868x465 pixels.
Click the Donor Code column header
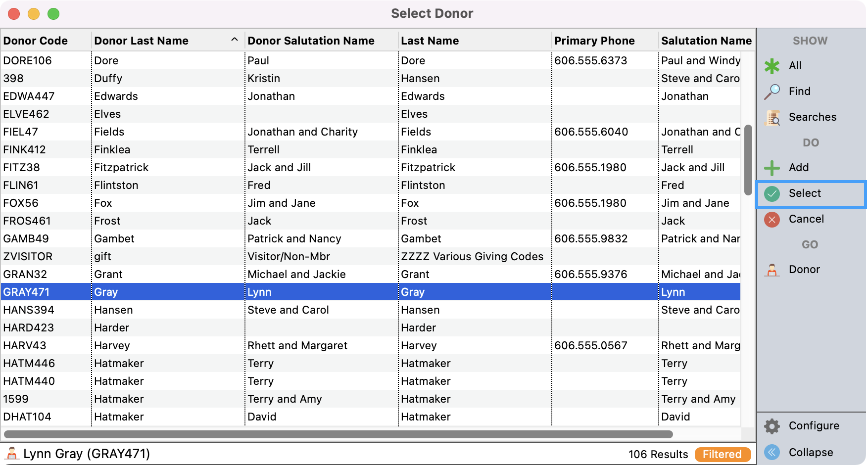[36, 41]
